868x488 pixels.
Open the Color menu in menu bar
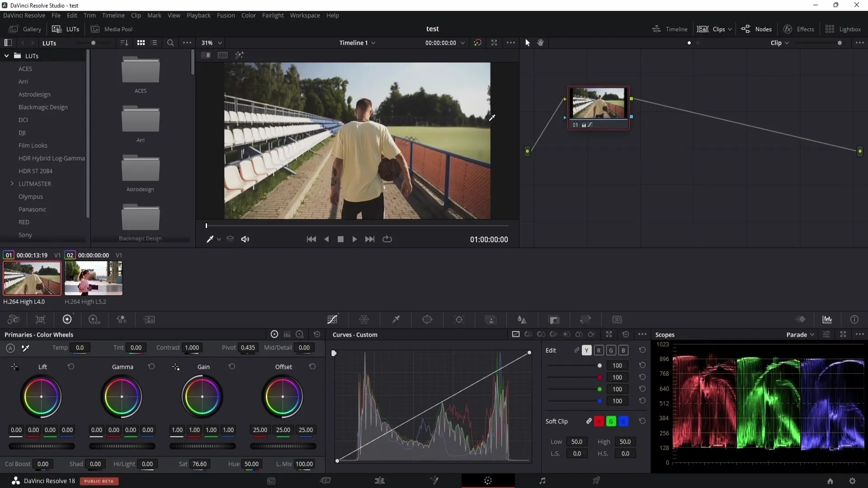click(x=249, y=15)
